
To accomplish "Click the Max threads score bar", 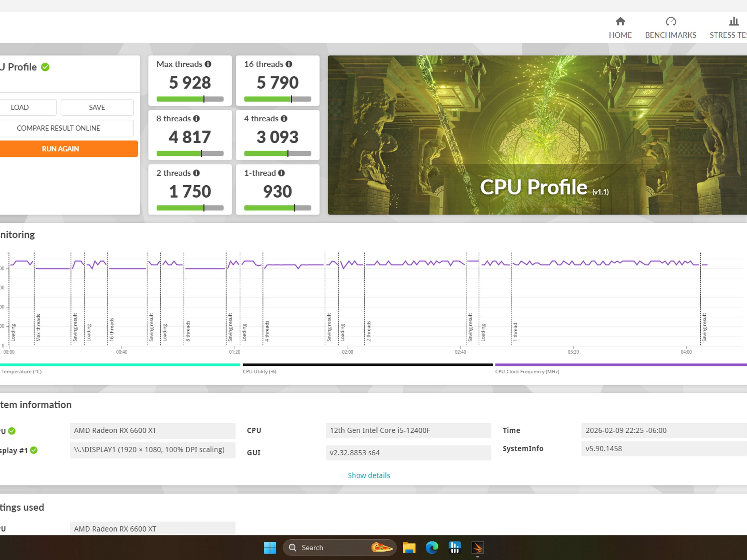I will 190,99.
